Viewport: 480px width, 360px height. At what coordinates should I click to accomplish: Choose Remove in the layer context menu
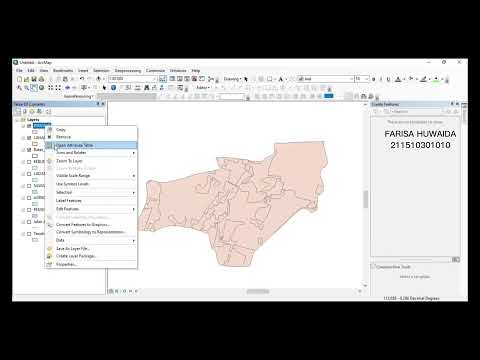click(91, 137)
